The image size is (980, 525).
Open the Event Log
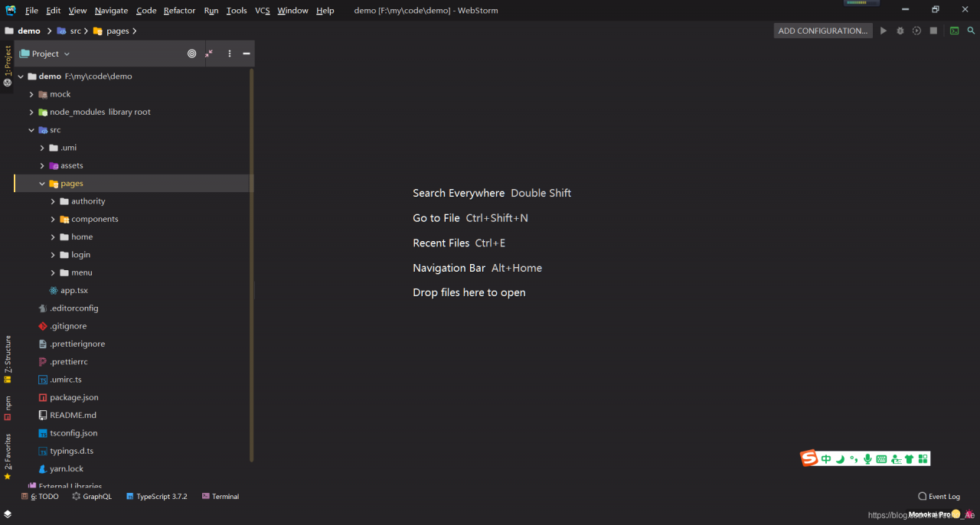[939, 497]
